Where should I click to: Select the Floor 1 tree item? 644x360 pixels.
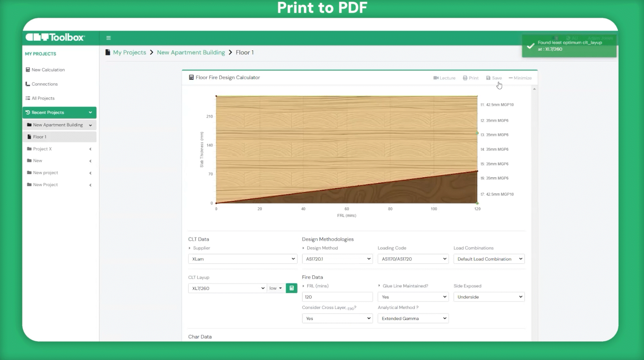(x=39, y=137)
